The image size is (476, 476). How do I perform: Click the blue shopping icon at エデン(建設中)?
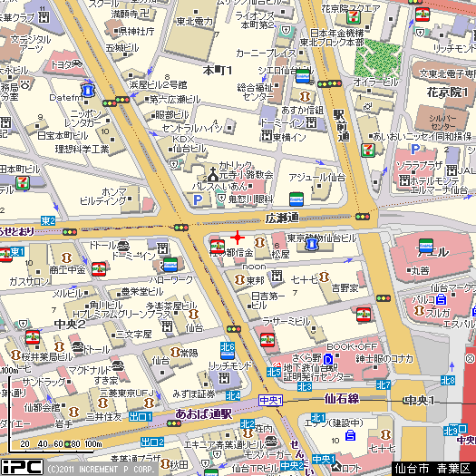[x=350, y=435]
